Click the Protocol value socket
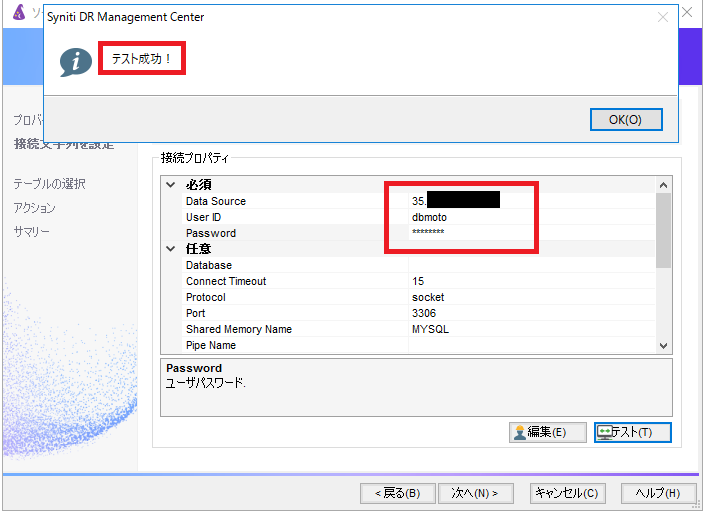The image size is (706, 519). pyautogui.click(x=428, y=298)
